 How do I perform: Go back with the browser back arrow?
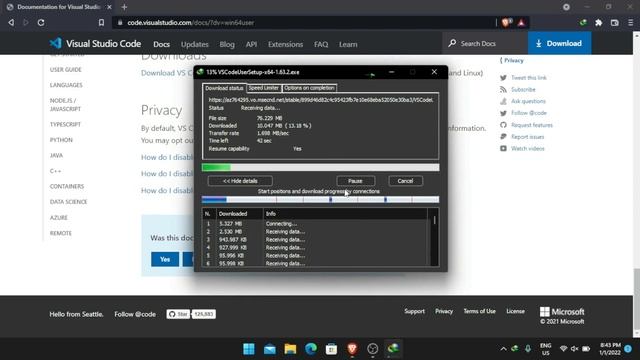11,22
